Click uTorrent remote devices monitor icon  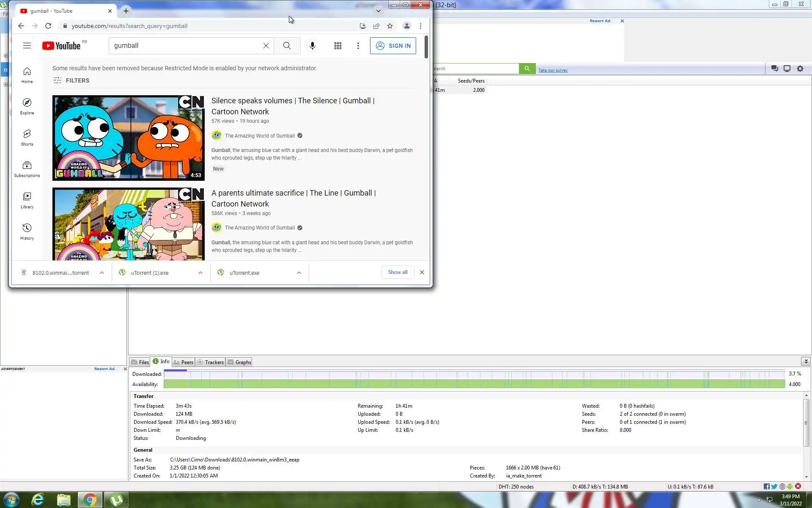(787, 69)
